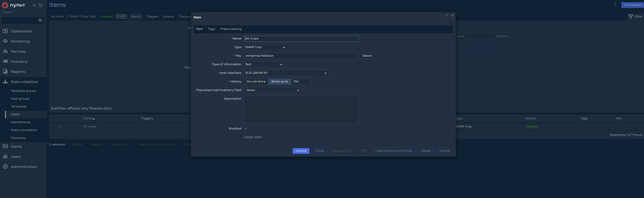Switch to the Tags tab in Item dialog
Screen dimensions: 644x198
point(211,29)
